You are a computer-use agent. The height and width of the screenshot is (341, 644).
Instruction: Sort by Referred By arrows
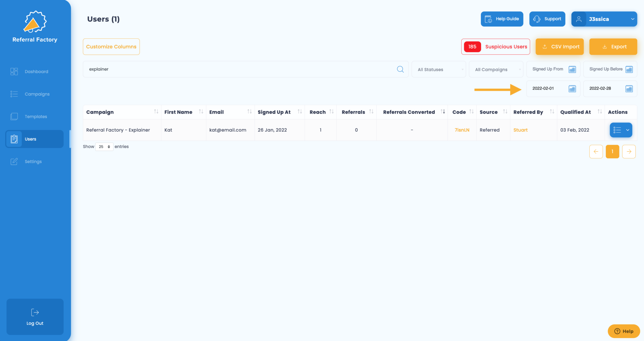pyautogui.click(x=552, y=111)
